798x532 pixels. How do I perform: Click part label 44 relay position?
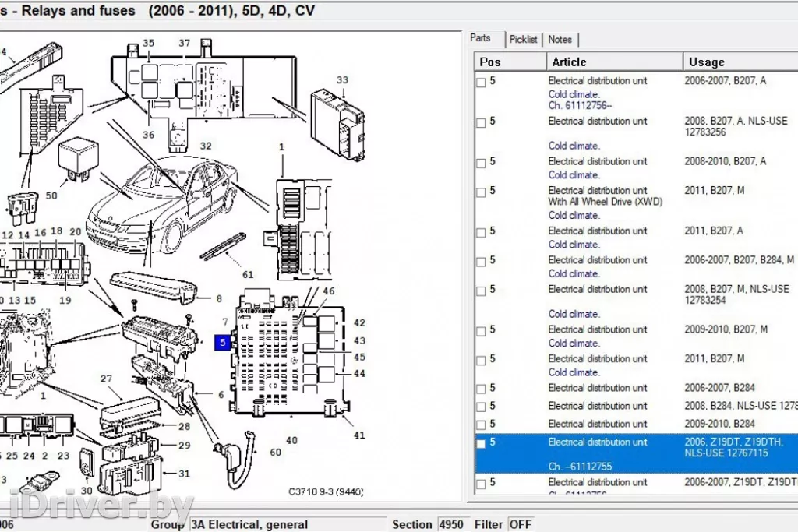click(359, 373)
